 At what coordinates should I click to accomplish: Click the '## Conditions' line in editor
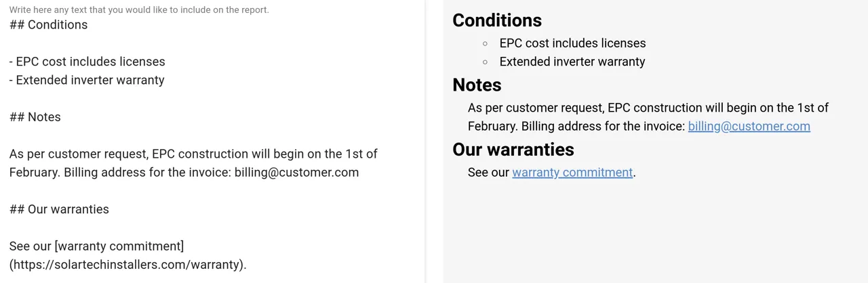(x=48, y=24)
